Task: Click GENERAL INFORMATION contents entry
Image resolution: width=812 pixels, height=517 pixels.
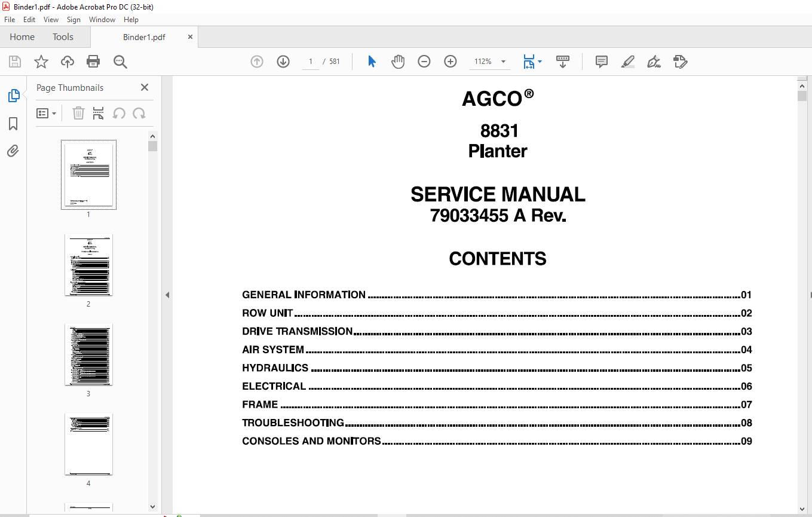Action: point(497,295)
